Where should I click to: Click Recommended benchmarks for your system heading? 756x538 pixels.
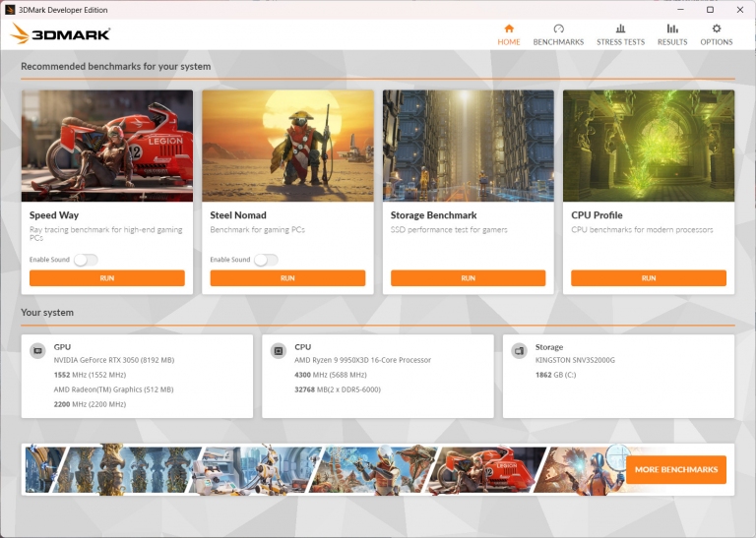click(116, 67)
